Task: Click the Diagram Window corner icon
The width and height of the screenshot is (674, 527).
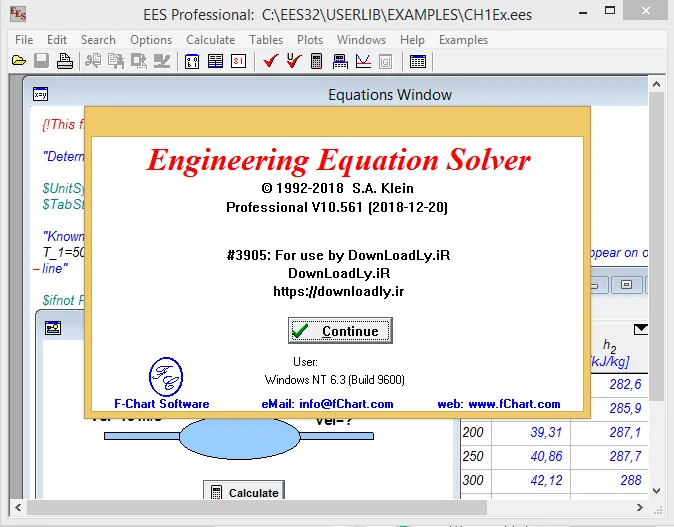Action: coord(53,328)
